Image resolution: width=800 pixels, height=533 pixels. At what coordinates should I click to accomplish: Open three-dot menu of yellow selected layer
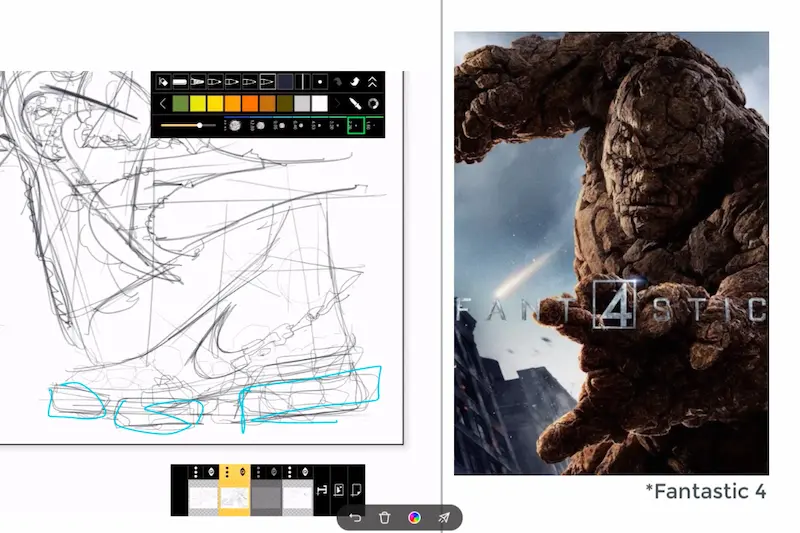point(227,472)
